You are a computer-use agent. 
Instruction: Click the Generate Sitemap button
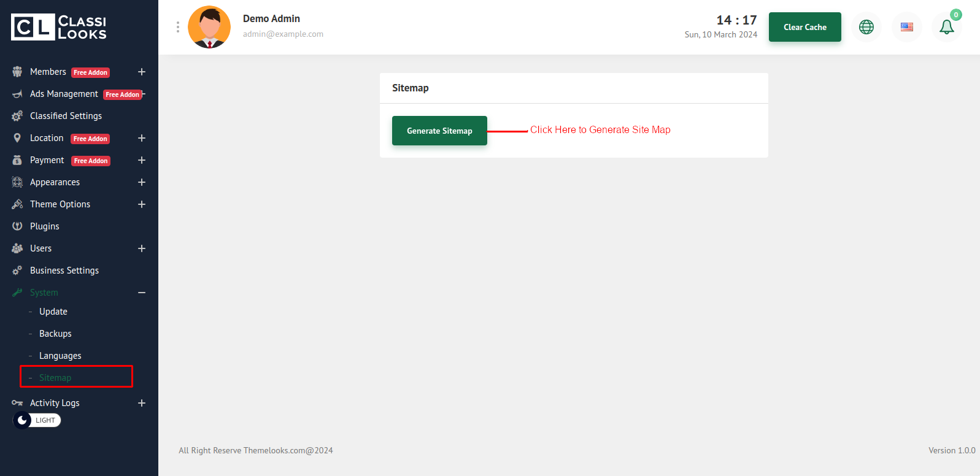[x=439, y=131]
